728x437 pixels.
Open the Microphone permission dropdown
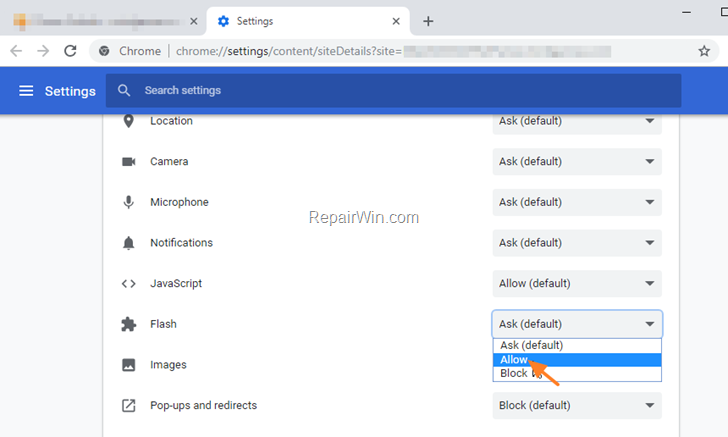click(577, 202)
